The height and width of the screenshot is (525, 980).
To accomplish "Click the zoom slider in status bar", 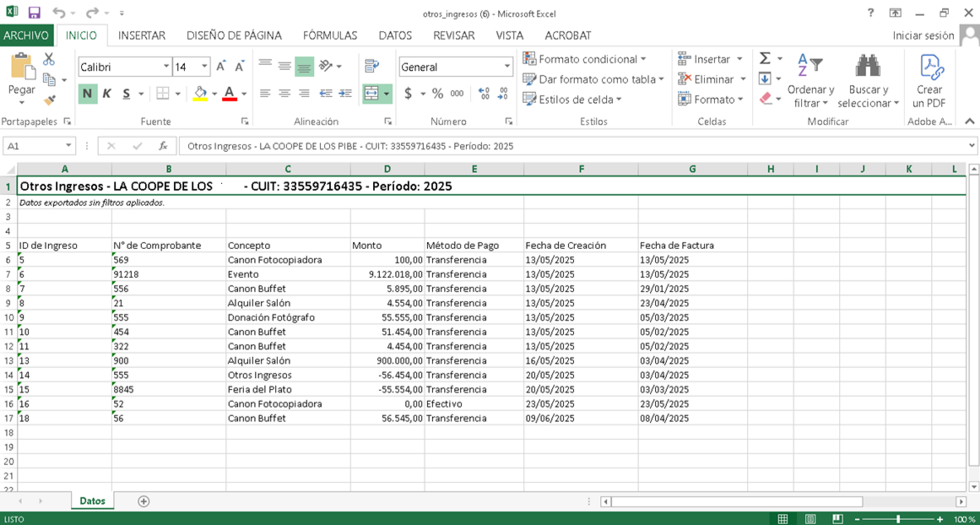I will (898, 519).
